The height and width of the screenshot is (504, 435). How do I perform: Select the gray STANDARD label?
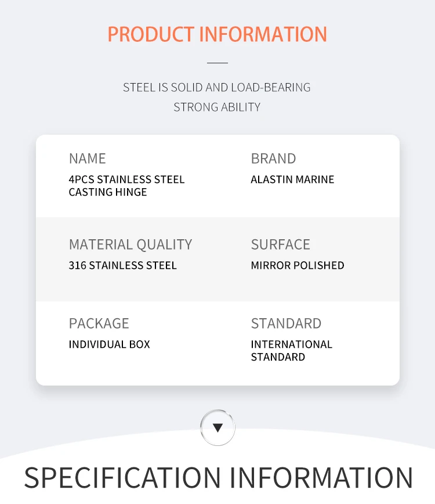pos(286,323)
